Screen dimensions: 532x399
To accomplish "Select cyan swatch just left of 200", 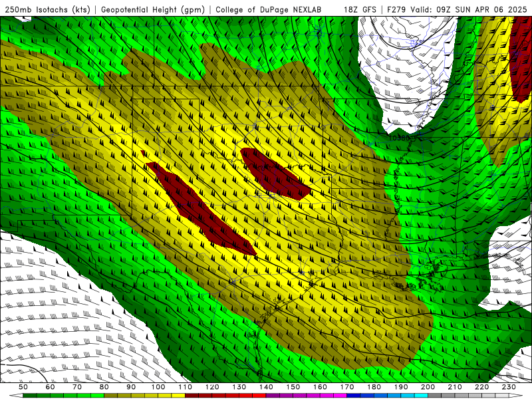I will coord(421,396).
